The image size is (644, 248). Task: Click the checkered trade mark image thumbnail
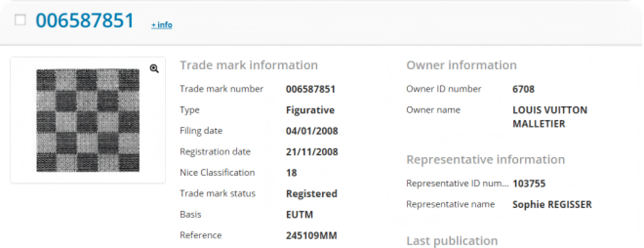[x=88, y=120]
